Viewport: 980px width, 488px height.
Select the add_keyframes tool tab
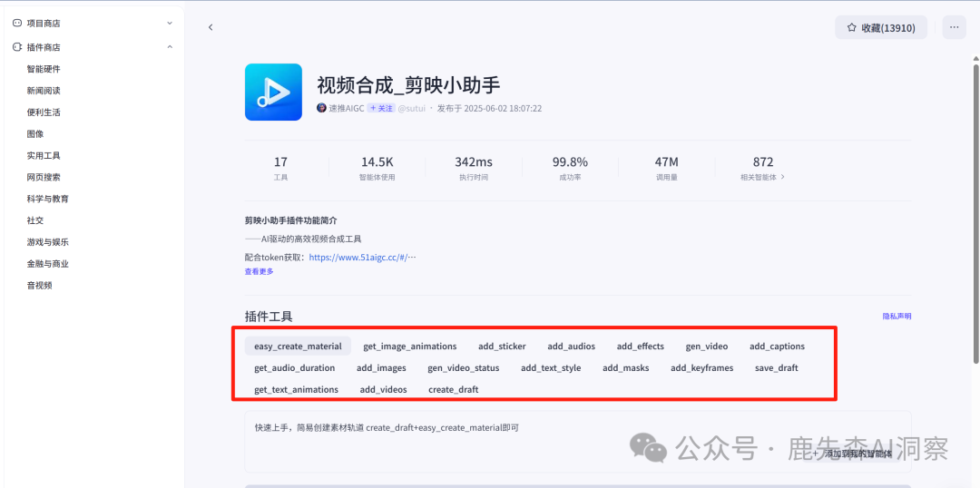701,368
